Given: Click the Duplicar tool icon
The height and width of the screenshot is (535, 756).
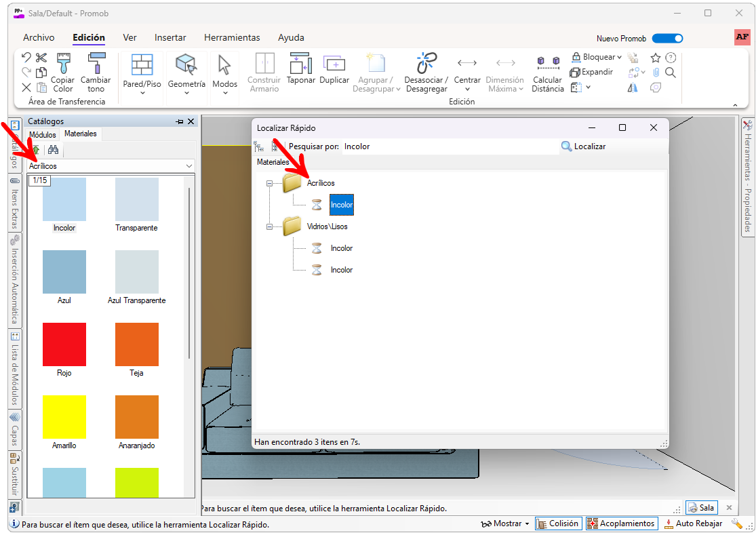Looking at the screenshot, I should (334, 64).
